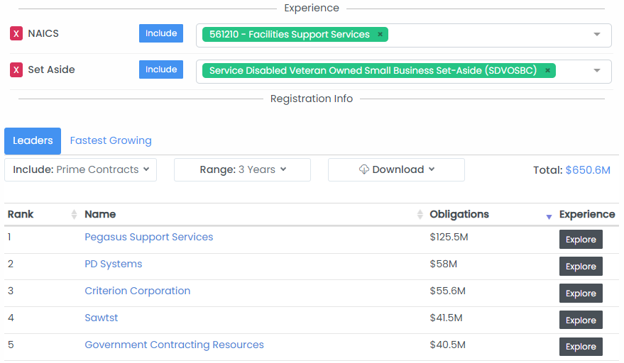The width and height of the screenshot is (624, 363).
Task: Click the $41.5M obligations value
Action: [x=446, y=318]
